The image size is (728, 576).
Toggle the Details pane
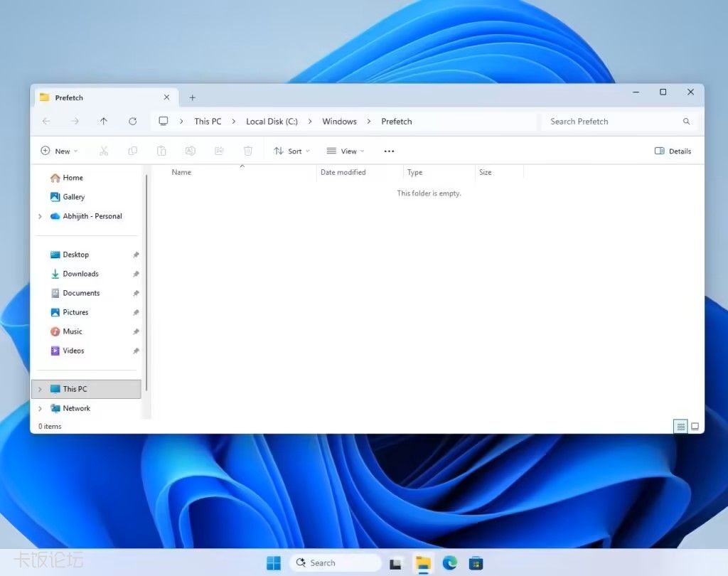pyautogui.click(x=673, y=151)
